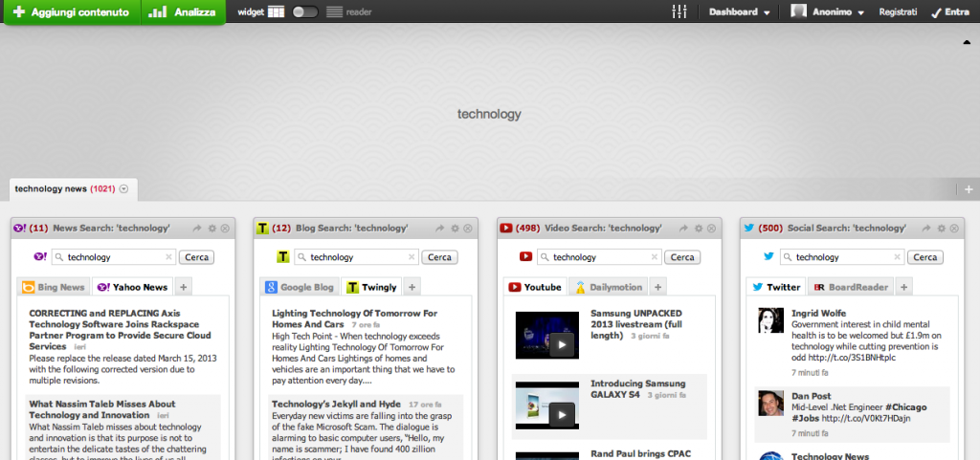
Task: Expand the Dashboard dropdown menu
Action: click(x=739, y=12)
